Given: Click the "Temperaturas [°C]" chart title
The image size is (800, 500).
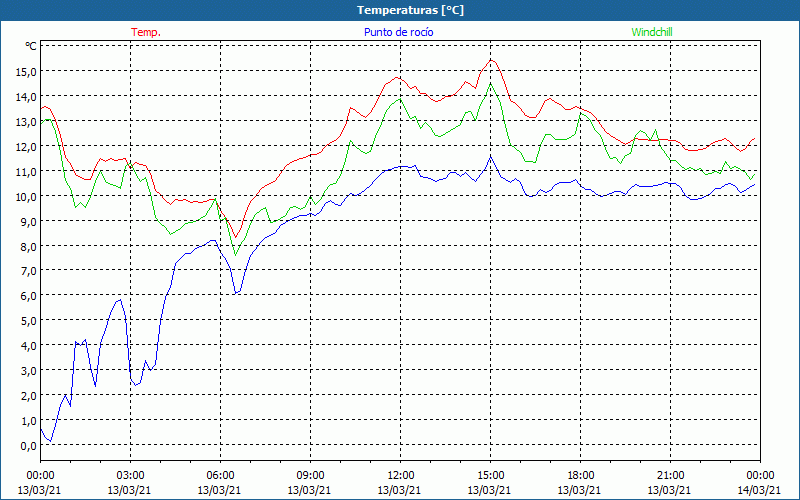Looking at the screenshot, I should 410,10.
